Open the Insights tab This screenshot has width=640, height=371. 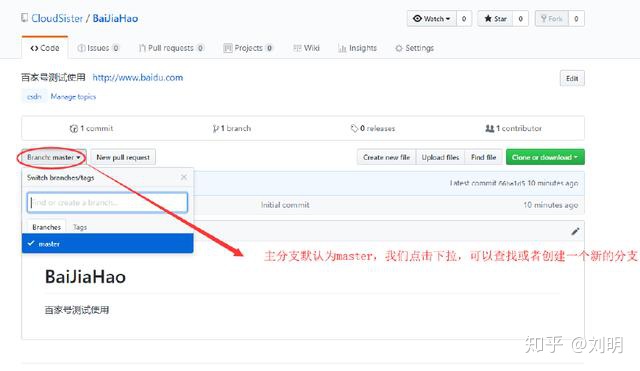(x=358, y=48)
